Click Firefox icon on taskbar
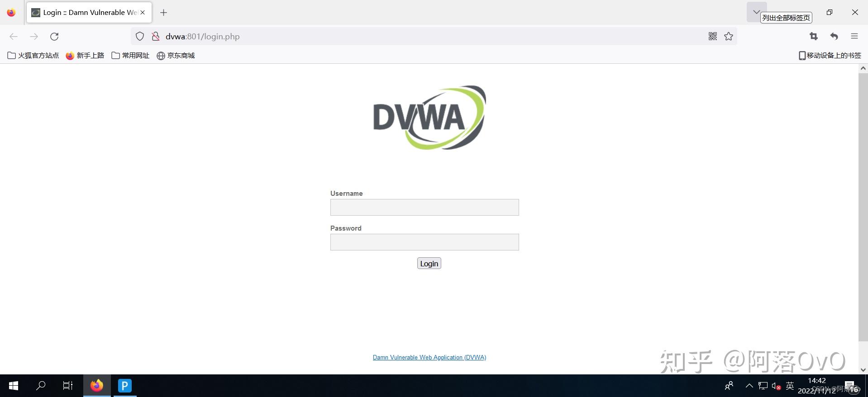The height and width of the screenshot is (397, 868). click(97, 386)
